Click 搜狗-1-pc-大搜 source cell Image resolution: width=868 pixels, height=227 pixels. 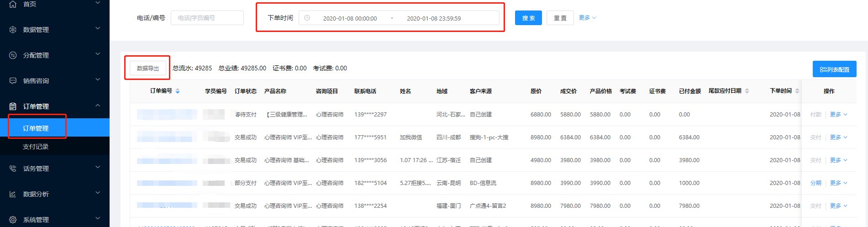(489, 137)
